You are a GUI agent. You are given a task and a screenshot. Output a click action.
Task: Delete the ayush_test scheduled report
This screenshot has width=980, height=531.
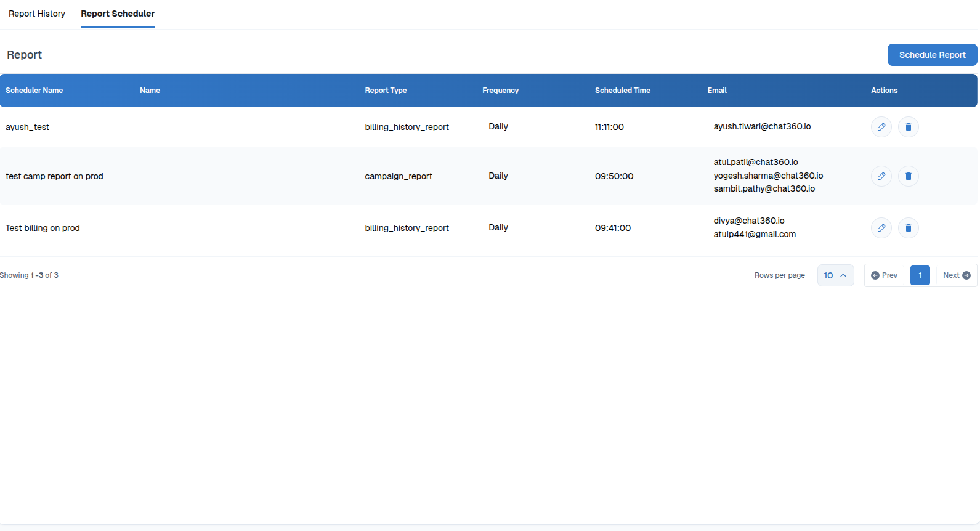pos(908,127)
